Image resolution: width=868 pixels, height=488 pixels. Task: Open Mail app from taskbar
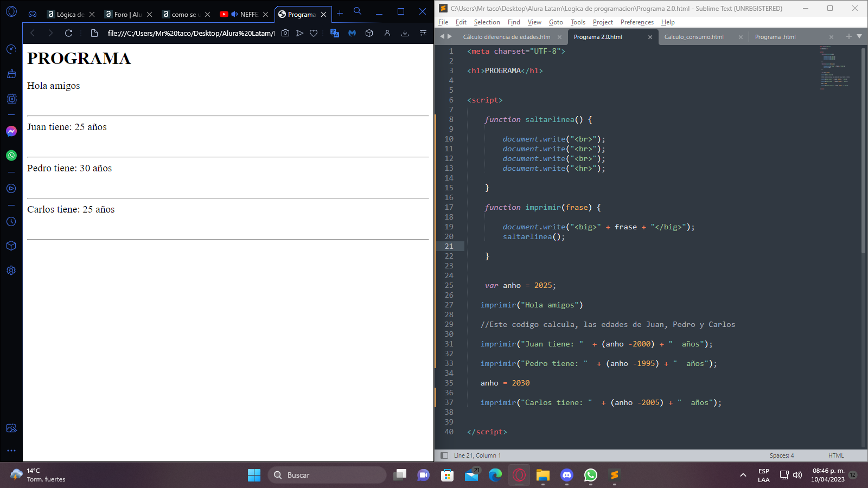point(471,475)
